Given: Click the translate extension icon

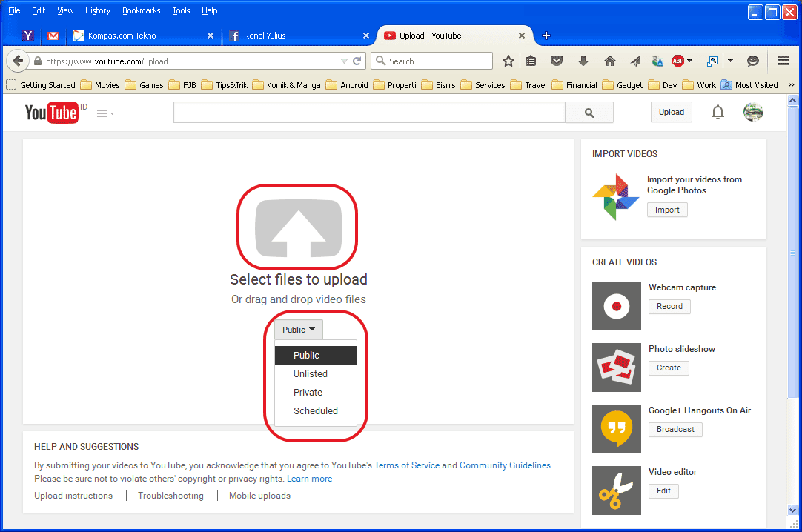Looking at the screenshot, I should (657, 61).
